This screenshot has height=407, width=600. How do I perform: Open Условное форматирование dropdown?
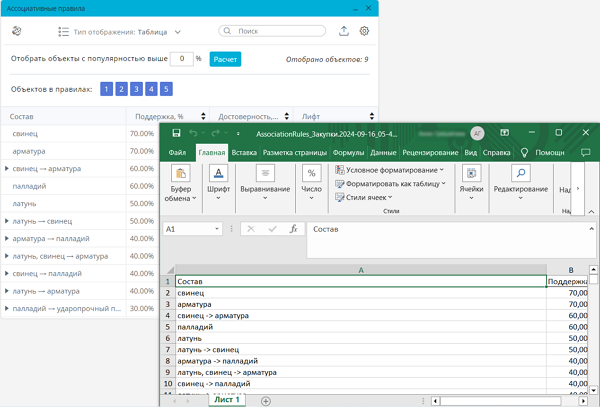point(390,170)
